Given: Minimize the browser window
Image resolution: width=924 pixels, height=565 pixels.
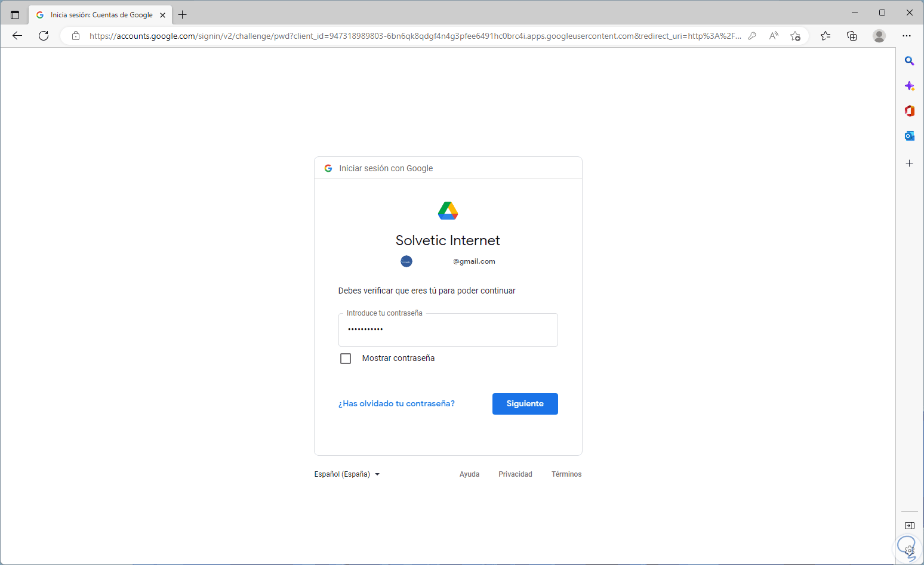Looking at the screenshot, I should pos(855,13).
